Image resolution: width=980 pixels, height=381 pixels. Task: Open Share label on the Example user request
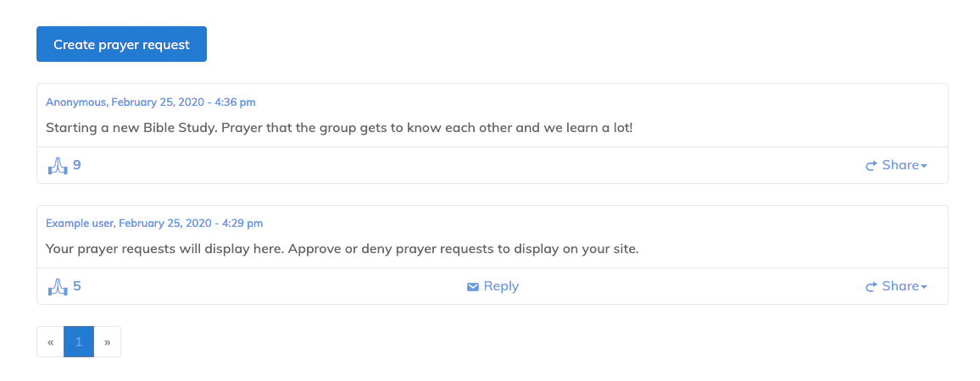pos(899,286)
